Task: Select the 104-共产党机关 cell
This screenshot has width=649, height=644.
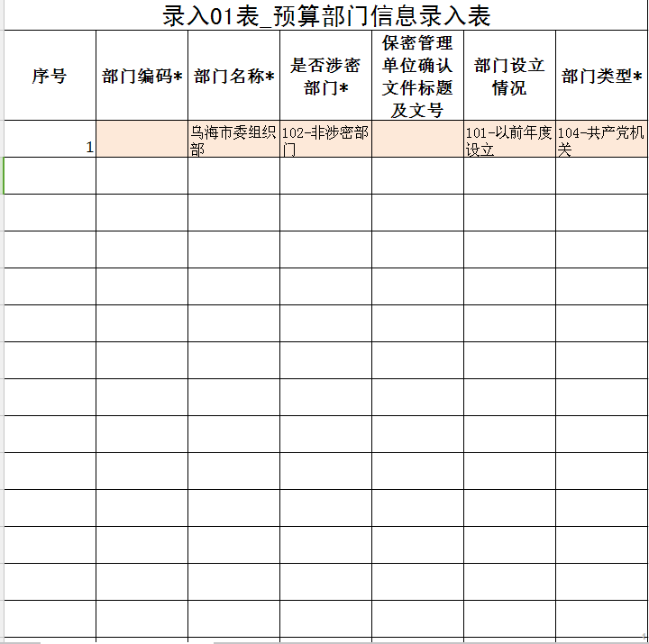Action: tap(601, 139)
